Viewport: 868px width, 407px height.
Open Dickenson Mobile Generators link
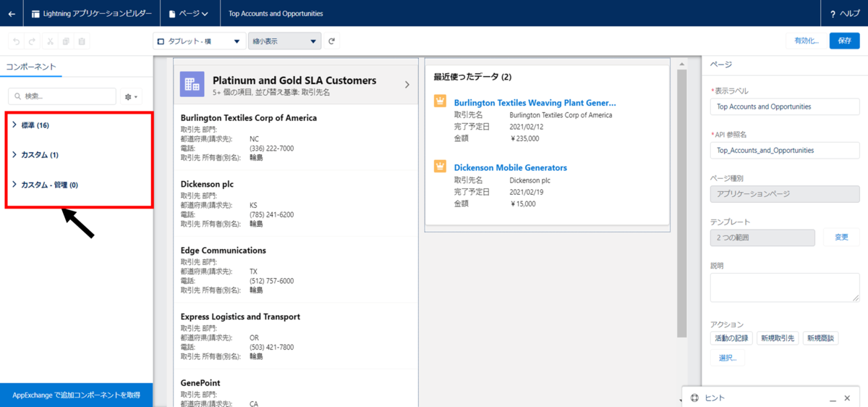click(x=511, y=168)
